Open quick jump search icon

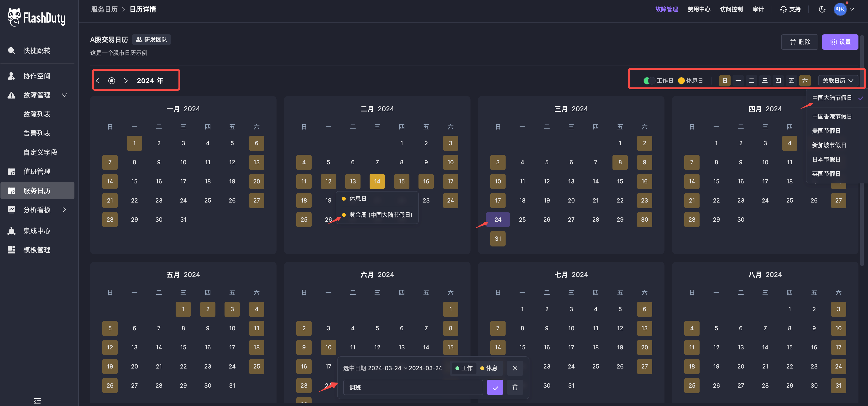pos(11,51)
